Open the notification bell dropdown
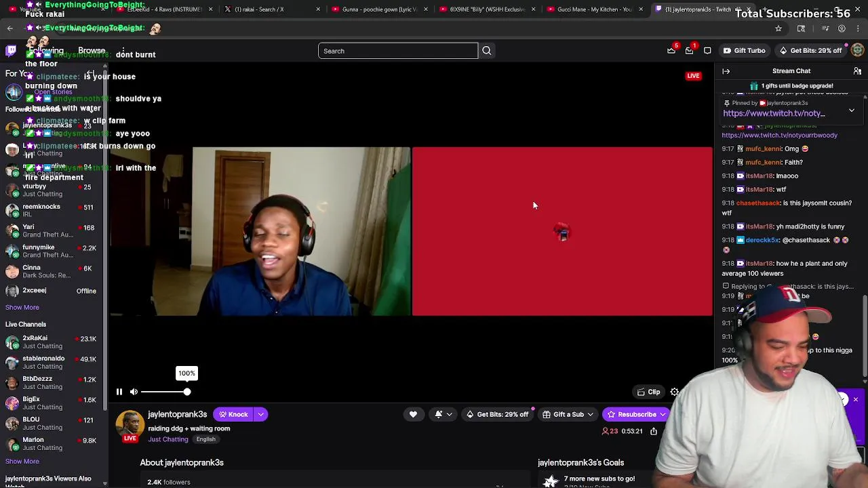 (442, 414)
